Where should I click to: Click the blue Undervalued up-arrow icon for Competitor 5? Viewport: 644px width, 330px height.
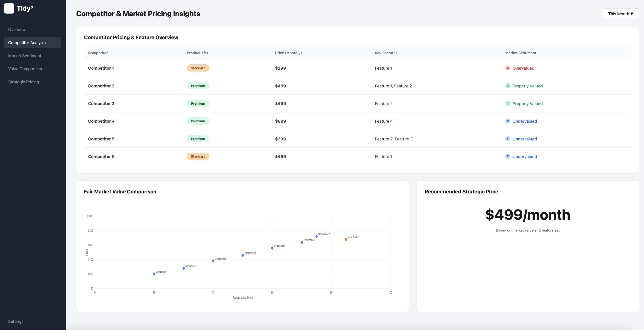click(508, 139)
